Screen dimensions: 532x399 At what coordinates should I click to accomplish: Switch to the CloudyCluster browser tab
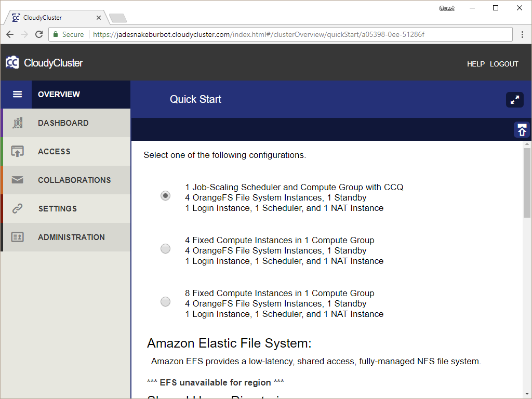52,17
